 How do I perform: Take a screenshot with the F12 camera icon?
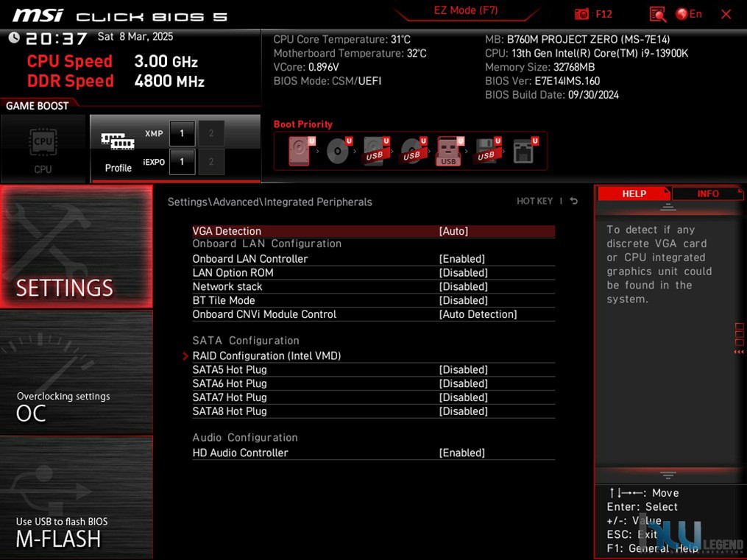[581, 14]
